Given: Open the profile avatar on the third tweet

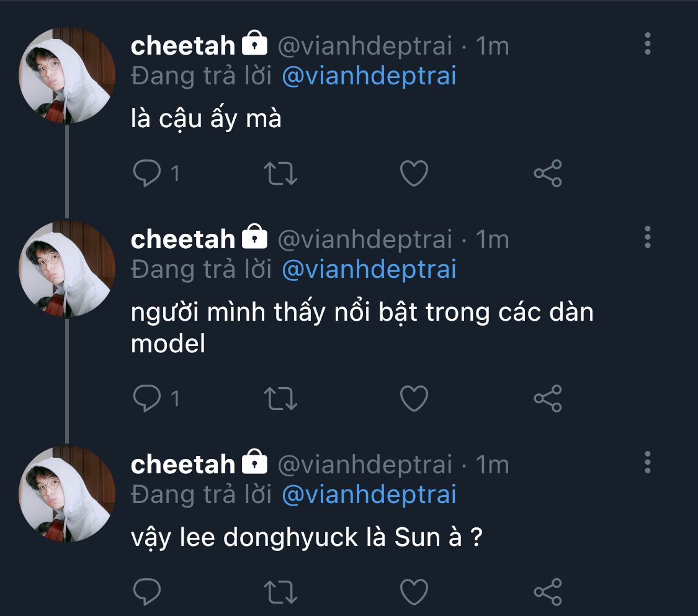Looking at the screenshot, I should (x=67, y=494).
